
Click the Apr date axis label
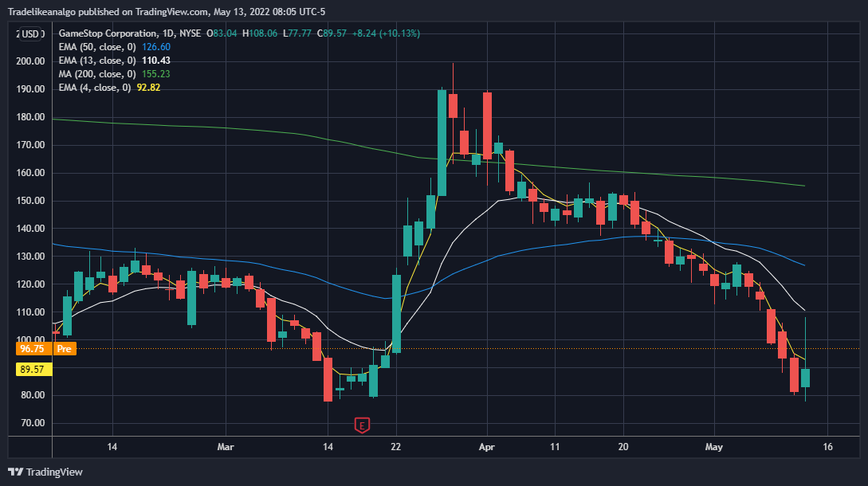[x=486, y=447]
